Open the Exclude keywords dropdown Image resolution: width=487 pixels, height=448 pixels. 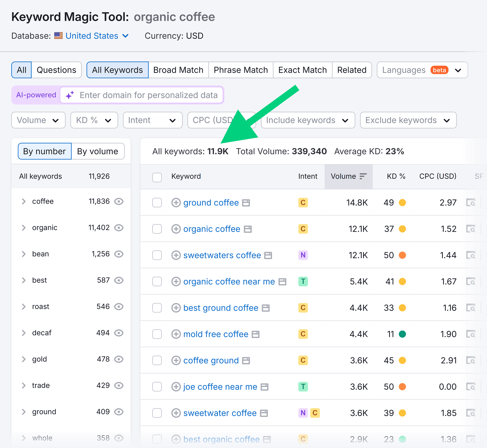408,120
